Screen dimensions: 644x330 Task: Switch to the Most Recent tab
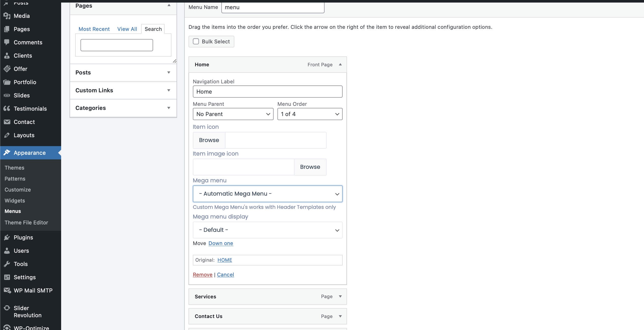pyautogui.click(x=94, y=29)
